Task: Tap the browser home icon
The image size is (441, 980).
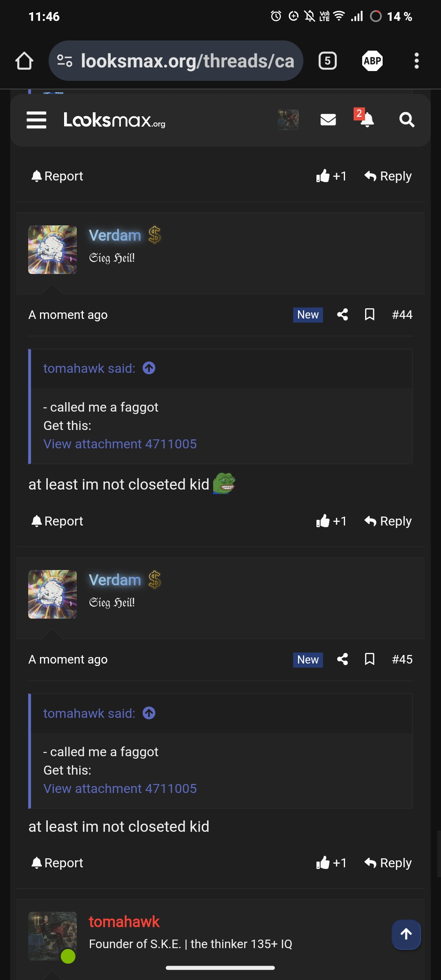Action: point(24,61)
